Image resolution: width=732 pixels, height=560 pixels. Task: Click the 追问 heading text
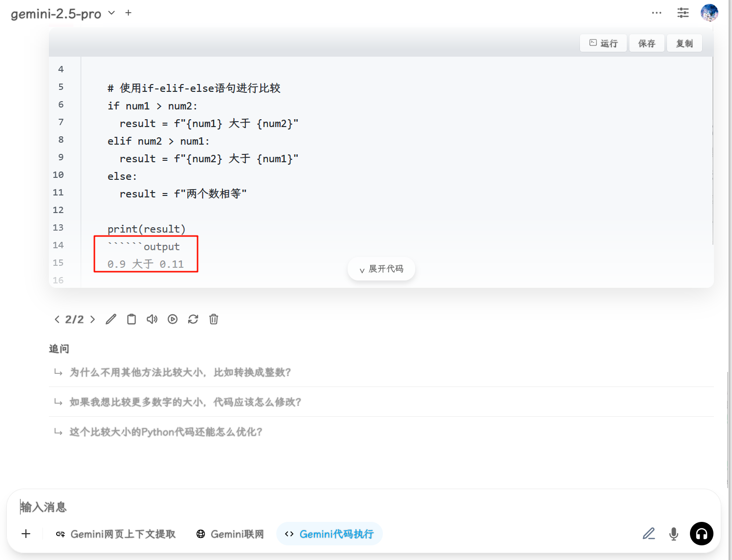point(59,349)
